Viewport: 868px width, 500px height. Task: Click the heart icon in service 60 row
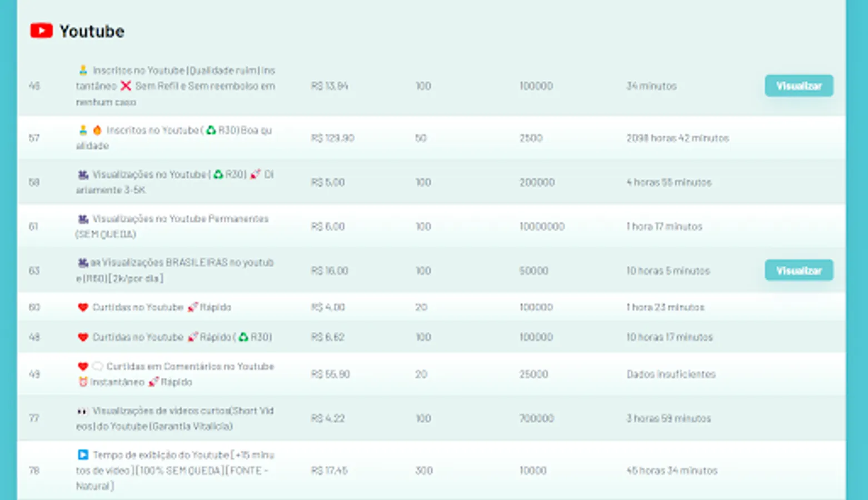(83, 307)
